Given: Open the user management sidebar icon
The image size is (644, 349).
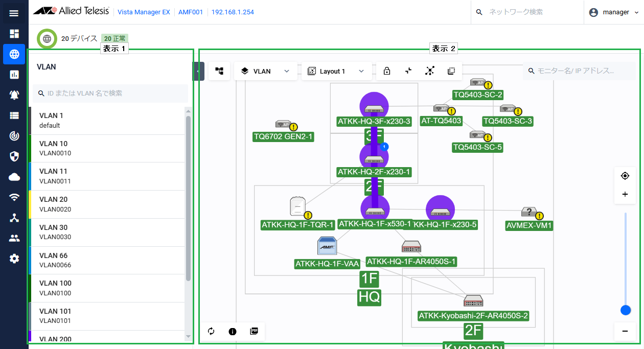Looking at the screenshot, I should 14,238.
